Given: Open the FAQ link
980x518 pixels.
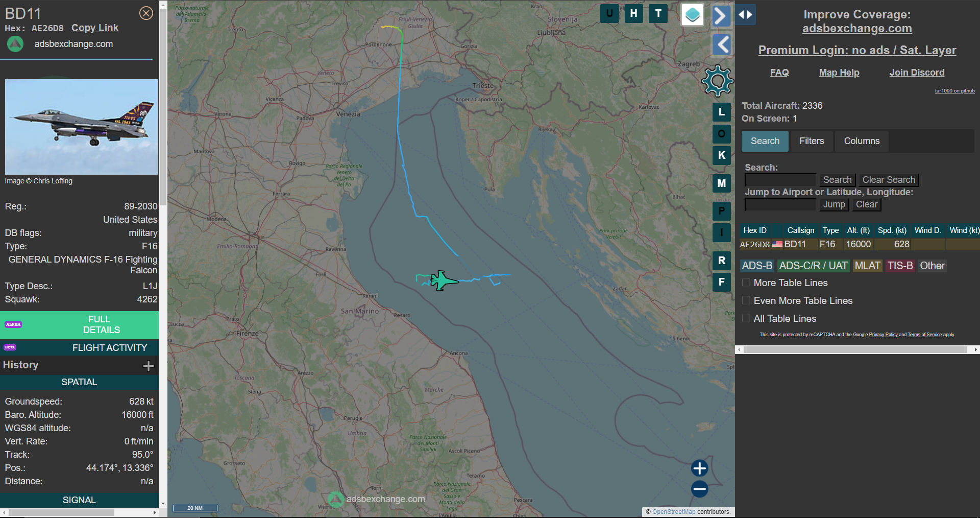Looking at the screenshot, I should [x=779, y=73].
